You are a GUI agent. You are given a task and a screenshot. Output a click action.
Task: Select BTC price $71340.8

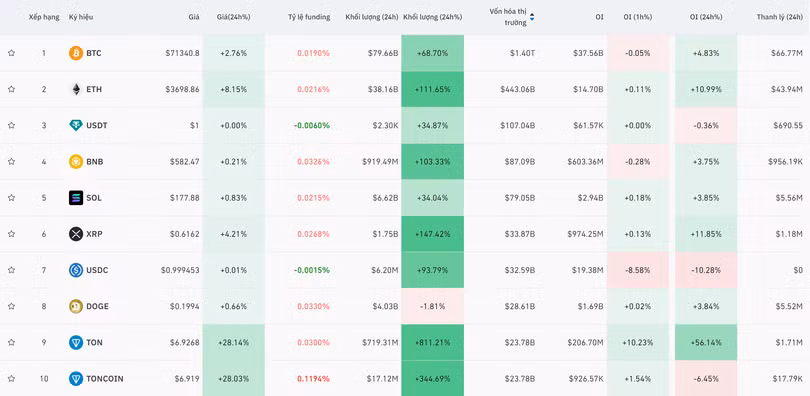182,53
